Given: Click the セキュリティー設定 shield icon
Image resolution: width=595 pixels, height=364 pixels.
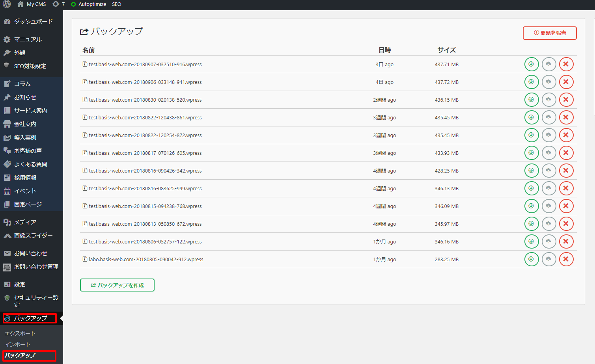Looking at the screenshot, I should tap(7, 298).
